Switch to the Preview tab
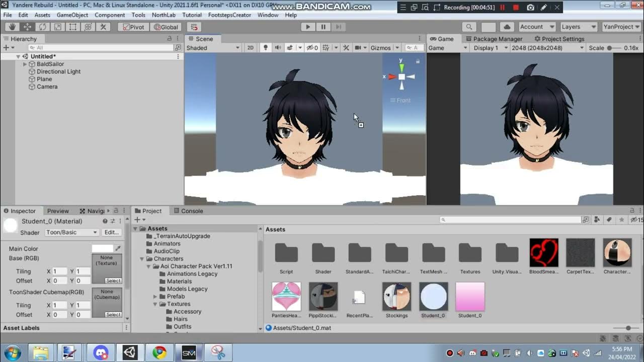 pyautogui.click(x=58, y=211)
